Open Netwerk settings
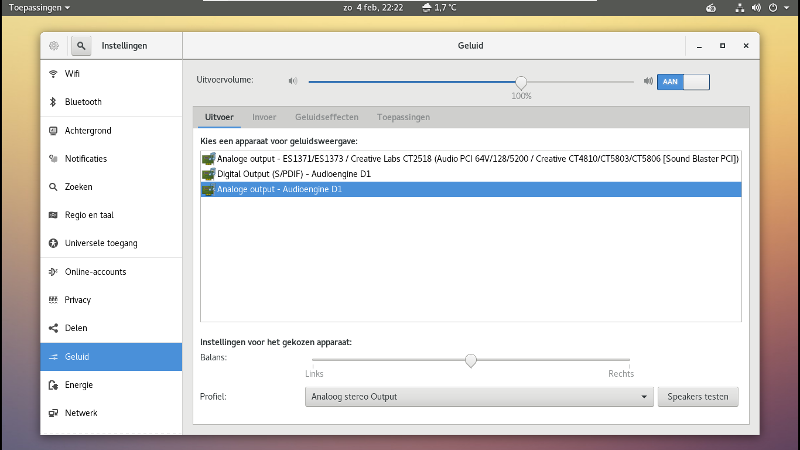The image size is (800, 450). tap(111, 413)
